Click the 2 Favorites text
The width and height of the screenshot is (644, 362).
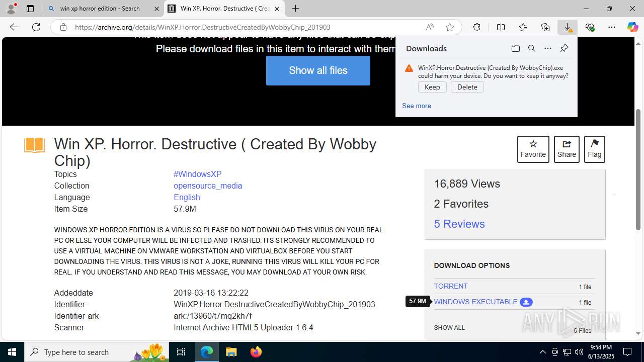pyautogui.click(x=461, y=204)
